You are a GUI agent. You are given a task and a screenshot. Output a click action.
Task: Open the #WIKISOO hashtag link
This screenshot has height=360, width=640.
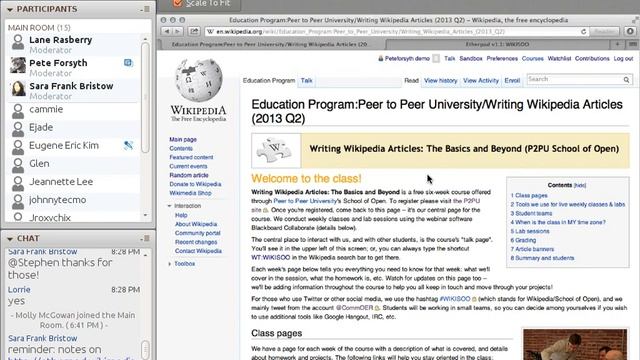pos(455,299)
